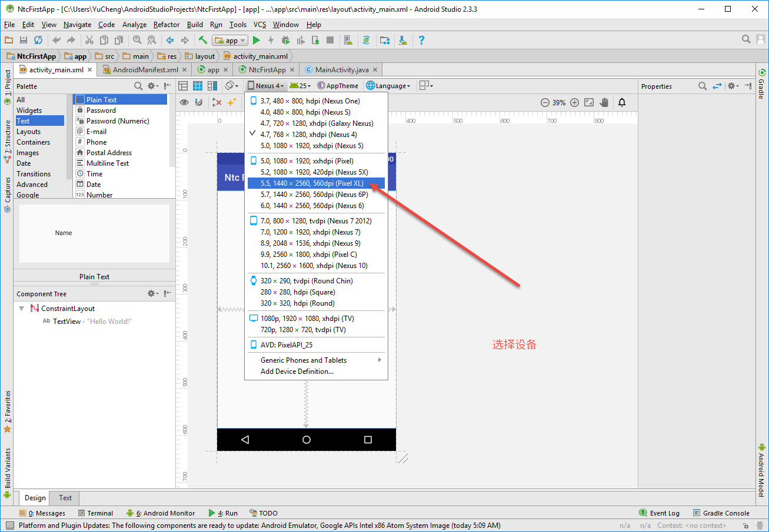Open the Nexus 4 device dropdown
This screenshot has width=769, height=532.
click(x=266, y=86)
